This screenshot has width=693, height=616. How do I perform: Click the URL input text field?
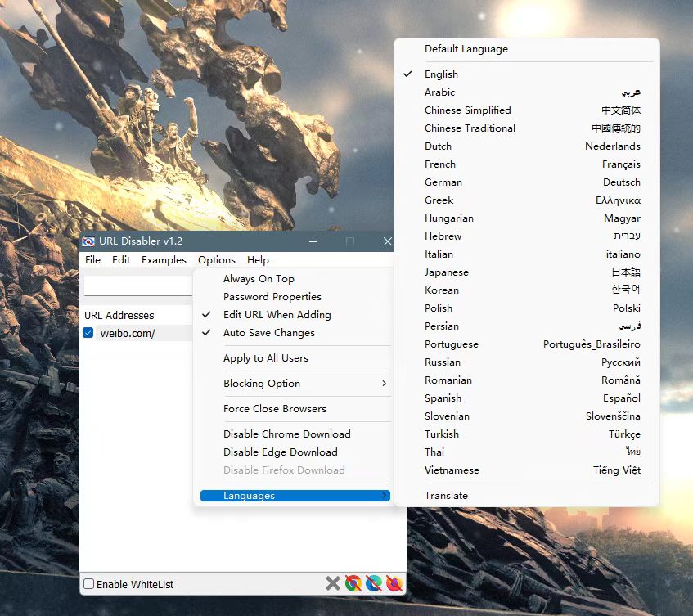click(138, 286)
